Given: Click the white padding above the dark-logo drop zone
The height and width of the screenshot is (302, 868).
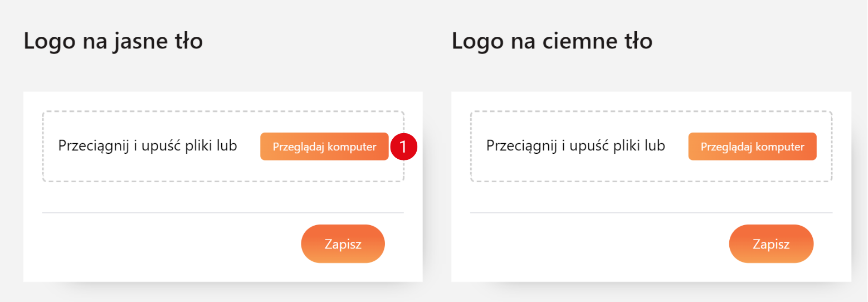Looking at the screenshot, I should (x=651, y=101).
